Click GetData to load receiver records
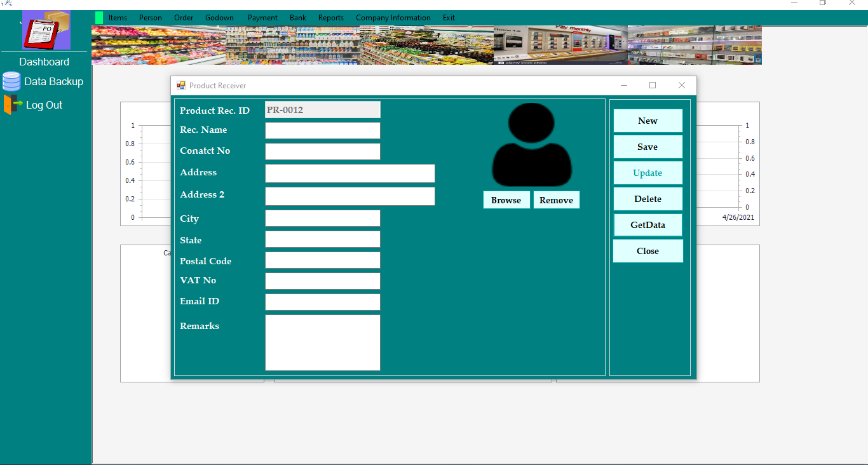868x465 pixels. point(648,224)
